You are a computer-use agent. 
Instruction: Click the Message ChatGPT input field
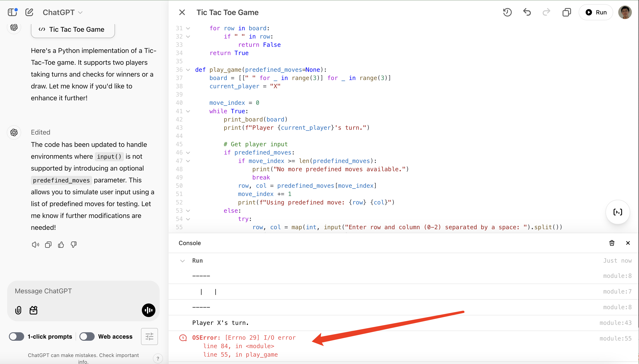83,291
